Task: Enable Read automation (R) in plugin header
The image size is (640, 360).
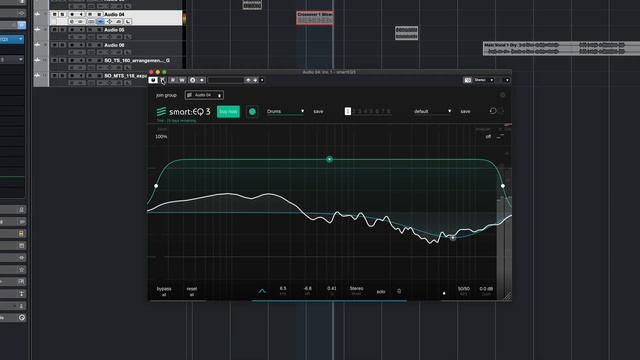Action: pos(173,80)
